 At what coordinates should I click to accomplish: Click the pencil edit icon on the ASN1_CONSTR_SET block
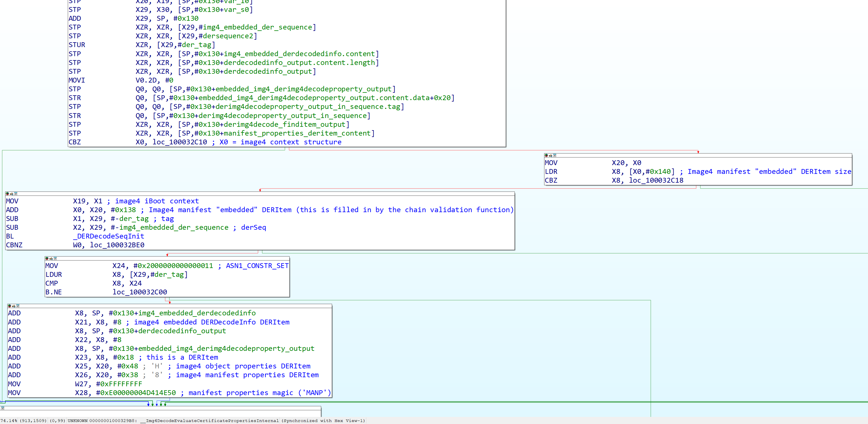[51, 258]
